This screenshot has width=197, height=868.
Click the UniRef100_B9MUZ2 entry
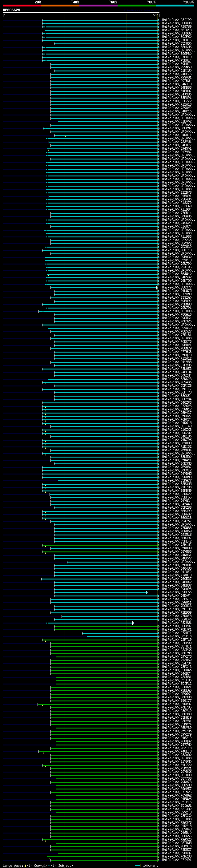tap(177, 64)
